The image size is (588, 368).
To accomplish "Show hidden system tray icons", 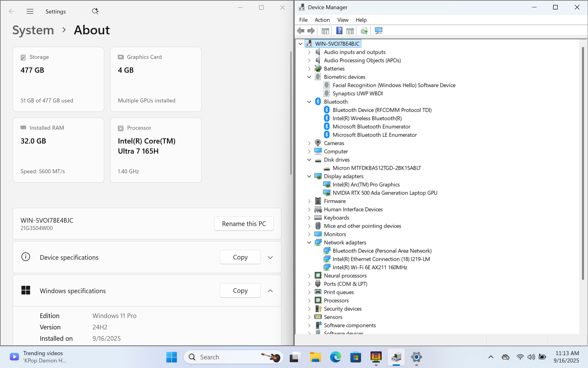I will (x=491, y=357).
